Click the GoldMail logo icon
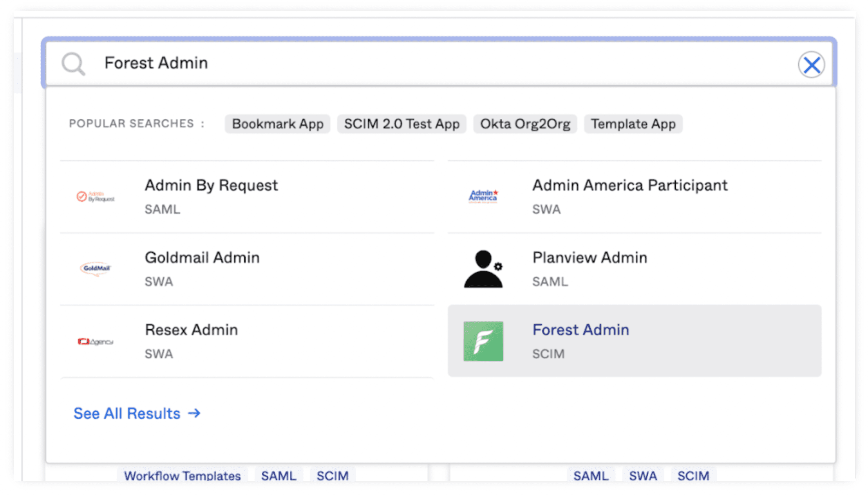This screenshot has height=495, width=868. pos(96,269)
